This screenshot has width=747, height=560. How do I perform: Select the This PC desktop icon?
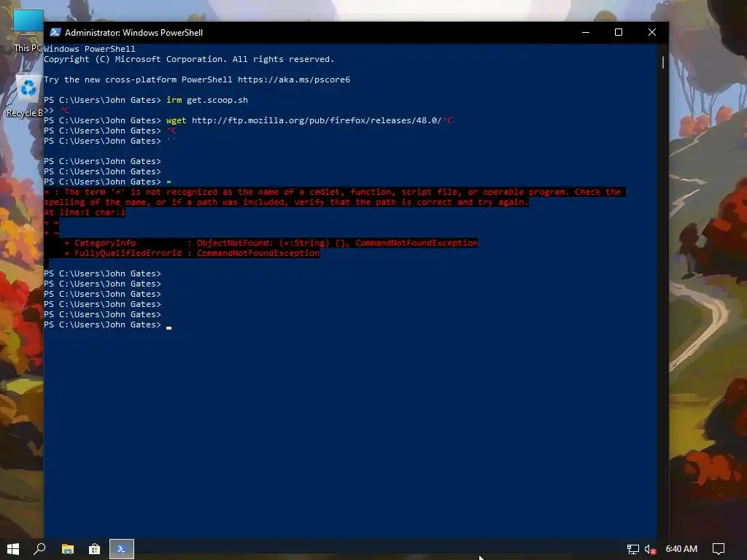coord(28,31)
